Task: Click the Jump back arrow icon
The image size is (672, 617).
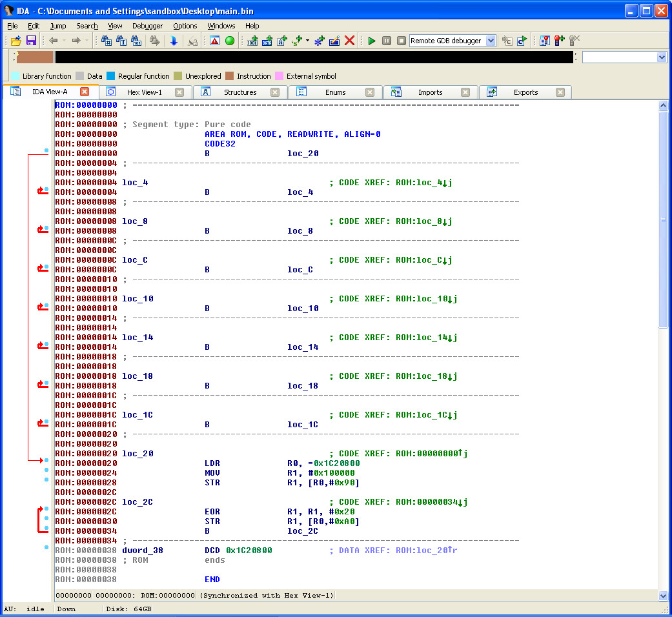Action: pos(54,41)
